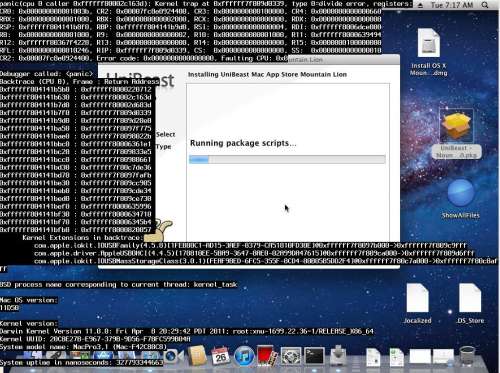Click the 'Debugger called: <panic>' line
500x373 pixels.
pyautogui.click(x=47, y=74)
